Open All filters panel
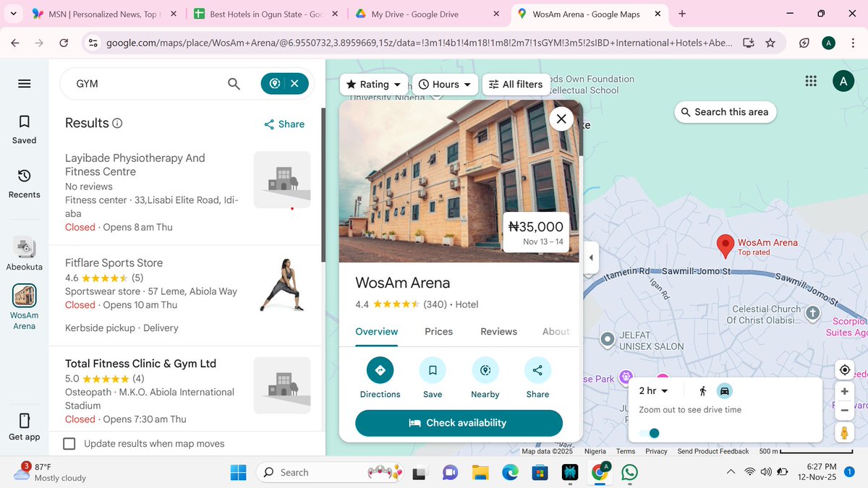Screen dimensions: 868x488 516,84
